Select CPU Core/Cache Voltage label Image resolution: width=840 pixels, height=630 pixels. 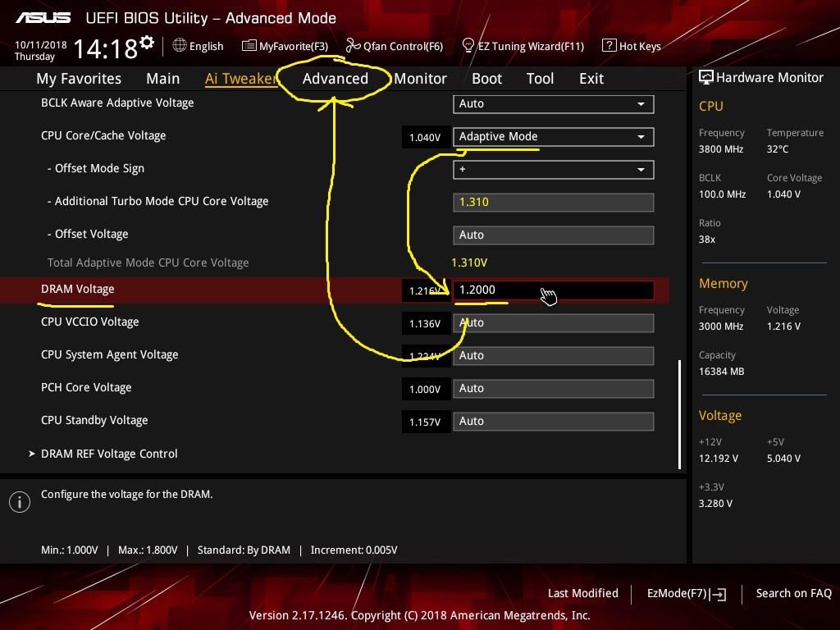pyautogui.click(x=103, y=135)
